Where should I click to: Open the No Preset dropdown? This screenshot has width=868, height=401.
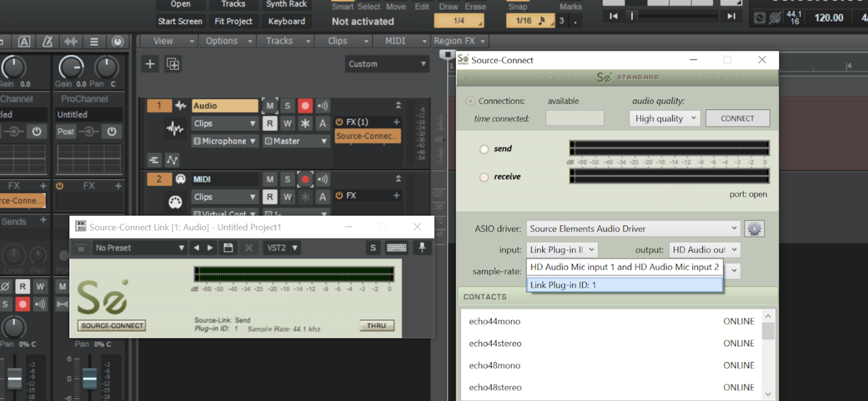click(139, 248)
